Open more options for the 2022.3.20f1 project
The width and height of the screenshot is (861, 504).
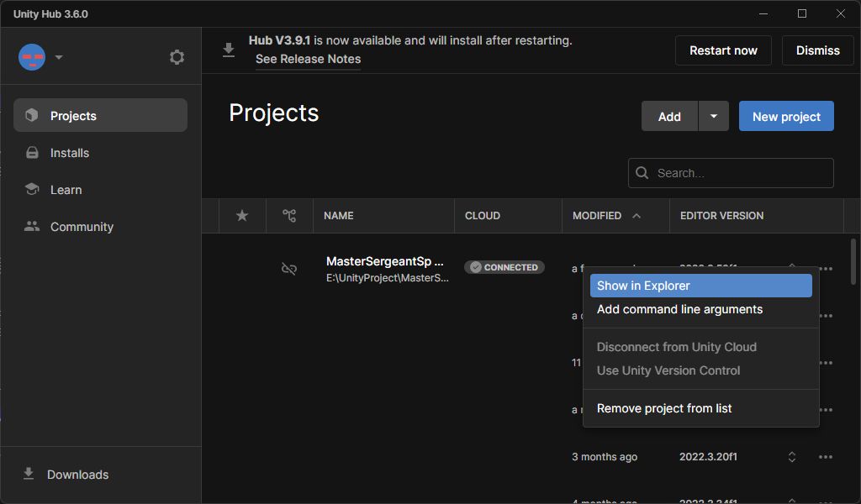(826, 457)
